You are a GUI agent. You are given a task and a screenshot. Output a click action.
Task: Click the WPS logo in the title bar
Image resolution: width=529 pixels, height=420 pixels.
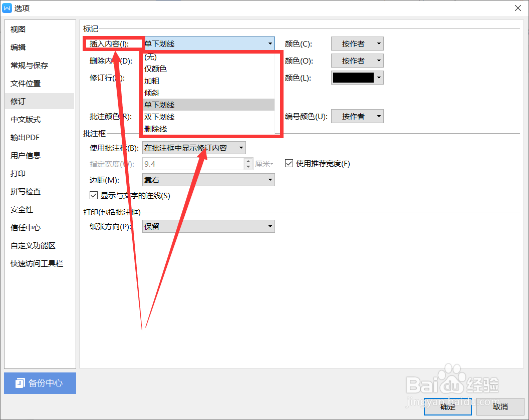[7, 8]
